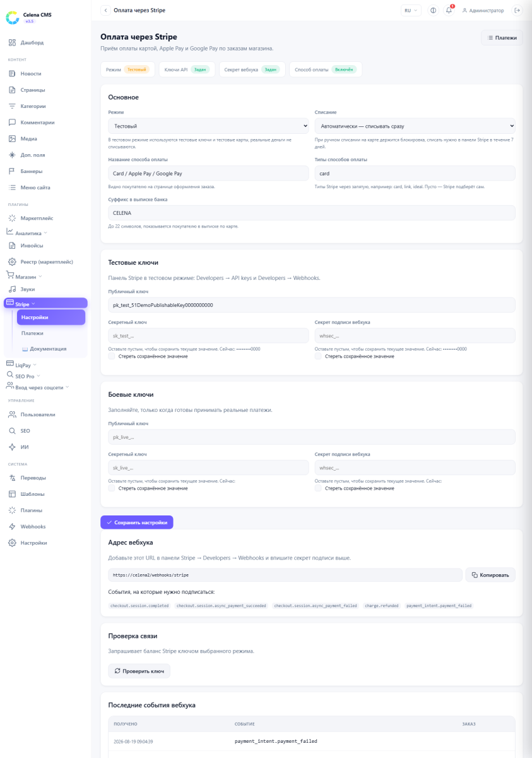
Task: Click the checkout.session.completed event tag
Action: 139,606
